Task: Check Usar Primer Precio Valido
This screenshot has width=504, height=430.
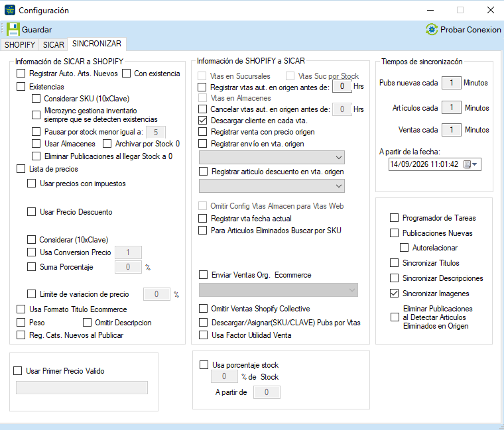Action: [x=18, y=371]
